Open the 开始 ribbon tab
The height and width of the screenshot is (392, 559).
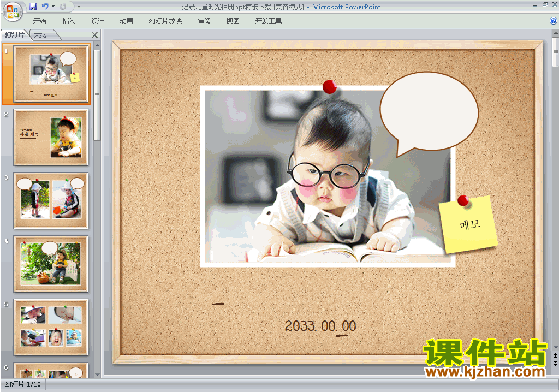point(39,21)
